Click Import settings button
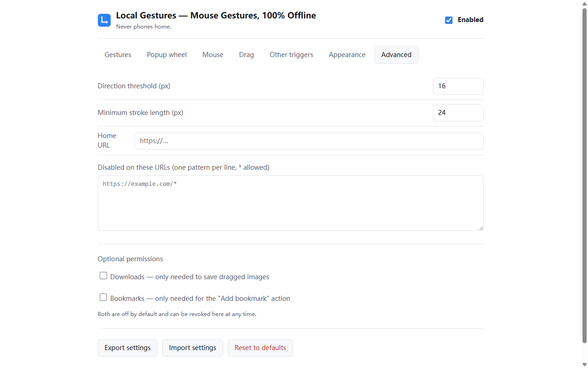 click(192, 348)
